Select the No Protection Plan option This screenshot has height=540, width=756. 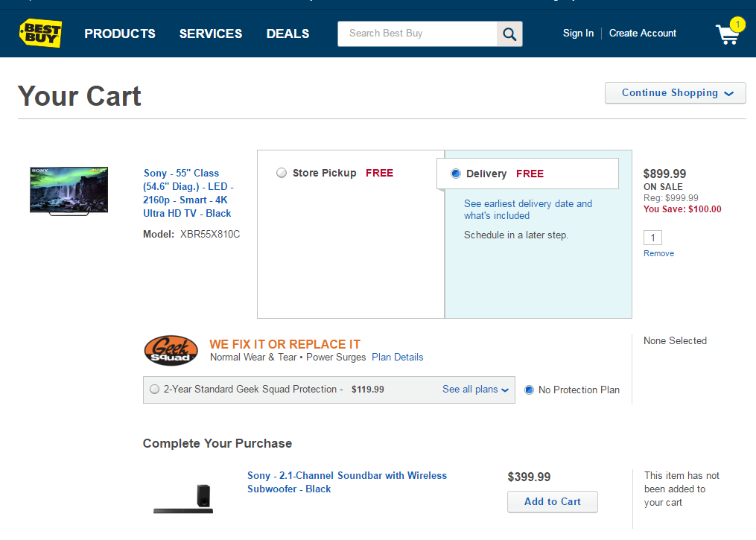click(529, 390)
